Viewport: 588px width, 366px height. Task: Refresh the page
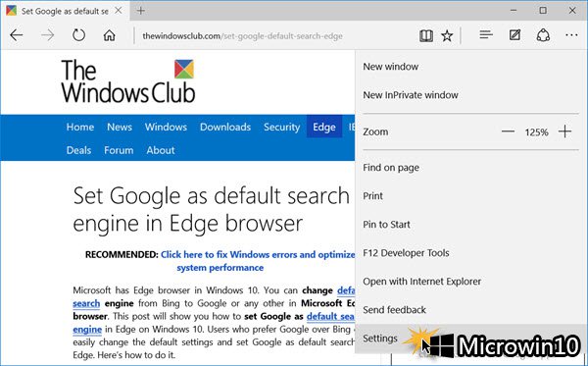pos(78,35)
